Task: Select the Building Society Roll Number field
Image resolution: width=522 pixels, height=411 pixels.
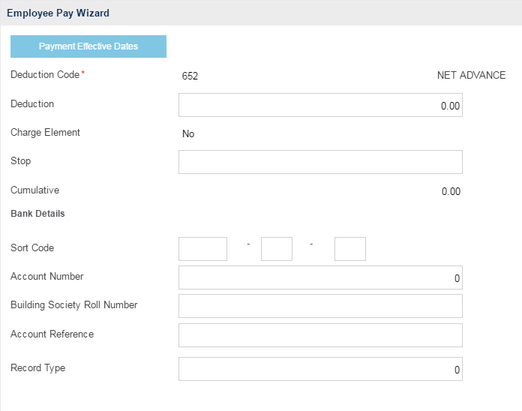Action: click(320, 306)
